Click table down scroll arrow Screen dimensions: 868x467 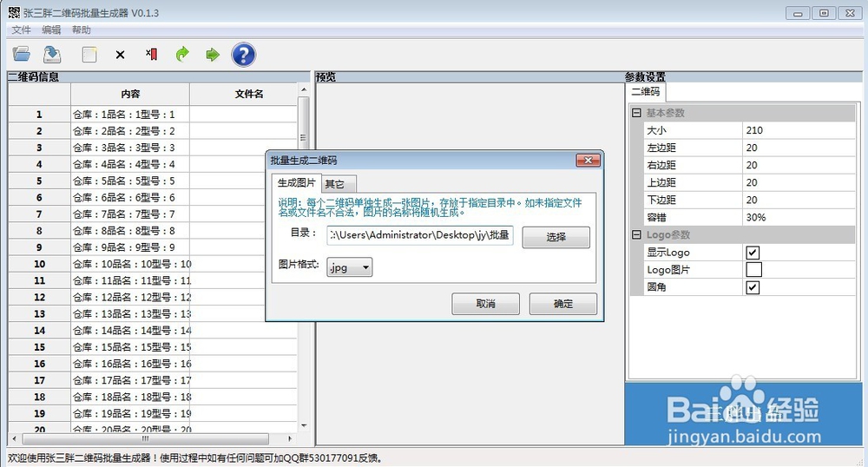pos(303,425)
